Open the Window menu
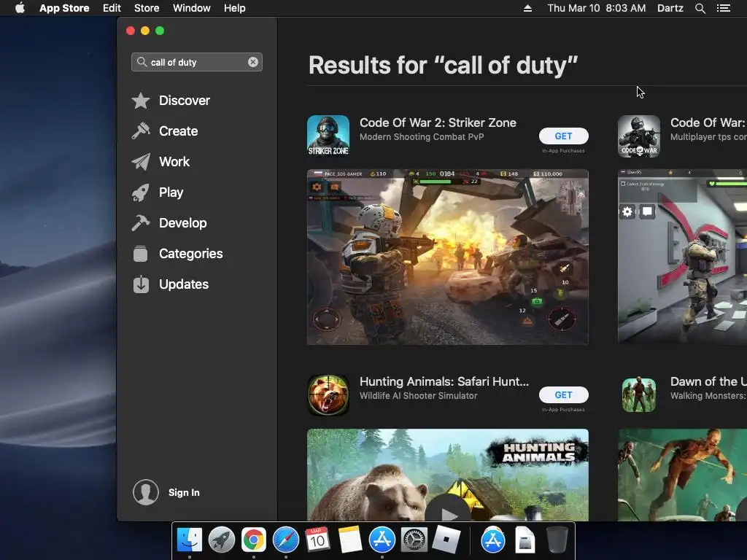This screenshot has width=747, height=560. click(192, 8)
